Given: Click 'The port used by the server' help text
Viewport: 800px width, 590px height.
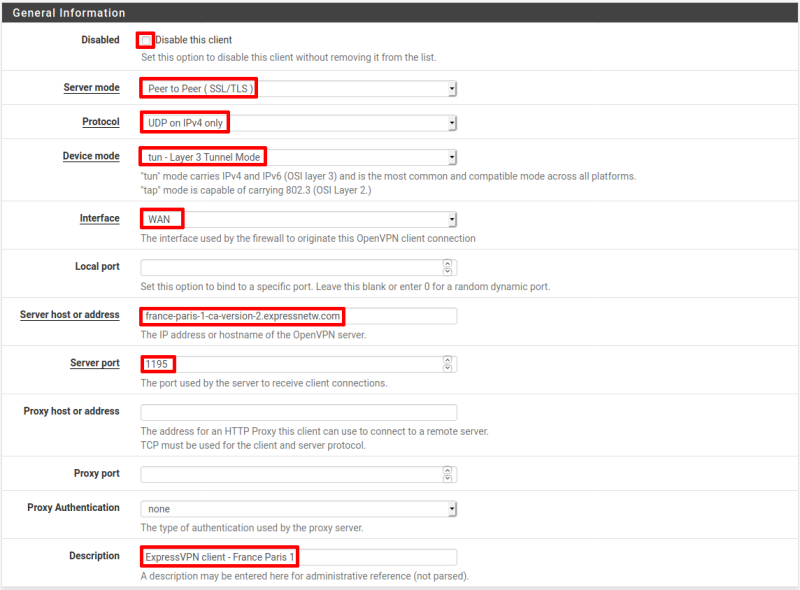Looking at the screenshot, I should (264, 383).
